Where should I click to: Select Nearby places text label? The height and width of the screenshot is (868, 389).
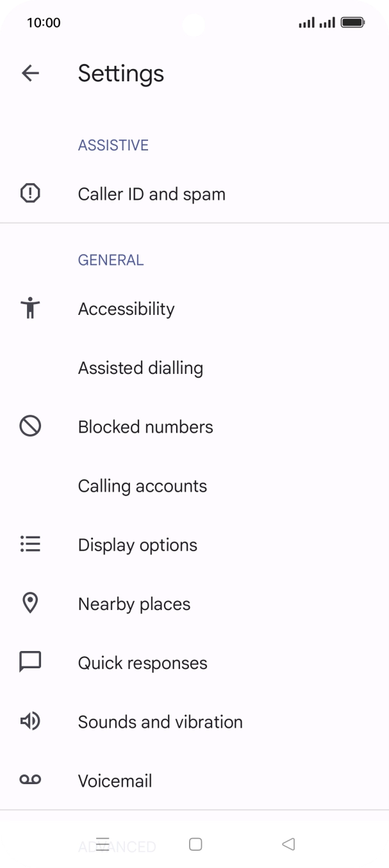click(134, 604)
